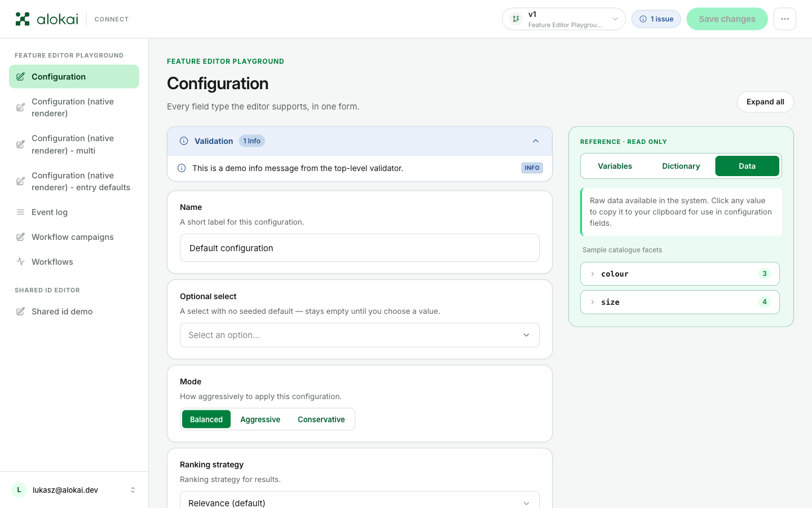Click the size facet count 4

click(x=765, y=302)
